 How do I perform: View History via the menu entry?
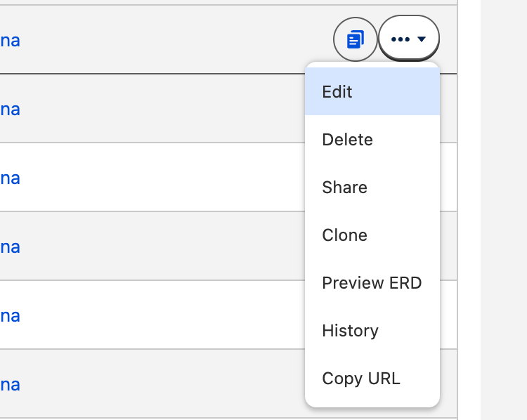372,330
